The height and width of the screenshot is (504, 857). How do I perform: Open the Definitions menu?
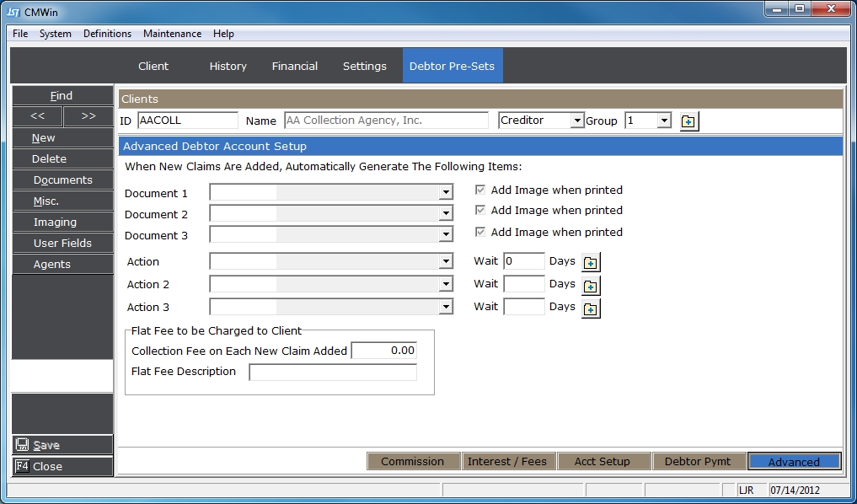pos(107,34)
